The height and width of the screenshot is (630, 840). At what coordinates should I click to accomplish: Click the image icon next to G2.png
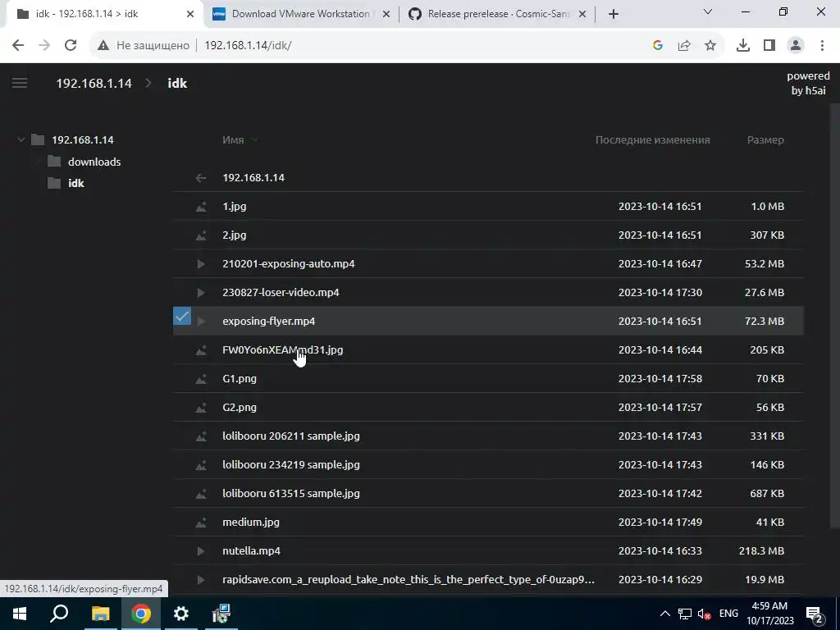(x=201, y=407)
